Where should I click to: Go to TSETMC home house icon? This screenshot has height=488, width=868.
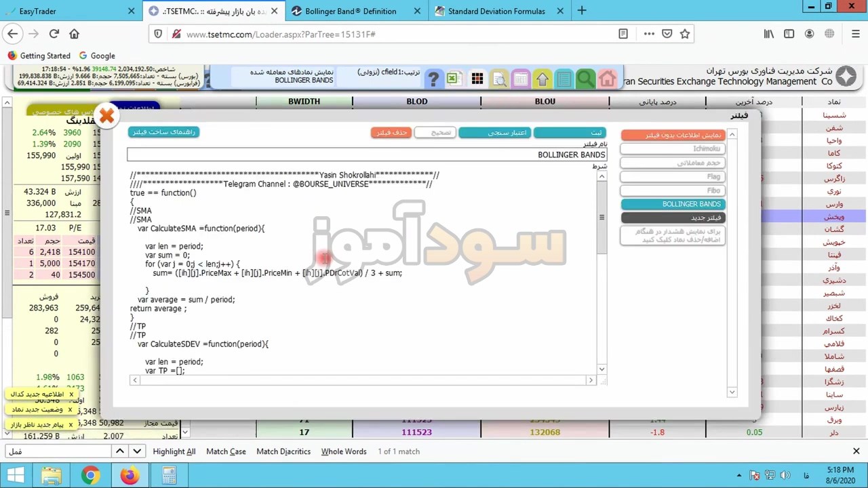point(608,79)
